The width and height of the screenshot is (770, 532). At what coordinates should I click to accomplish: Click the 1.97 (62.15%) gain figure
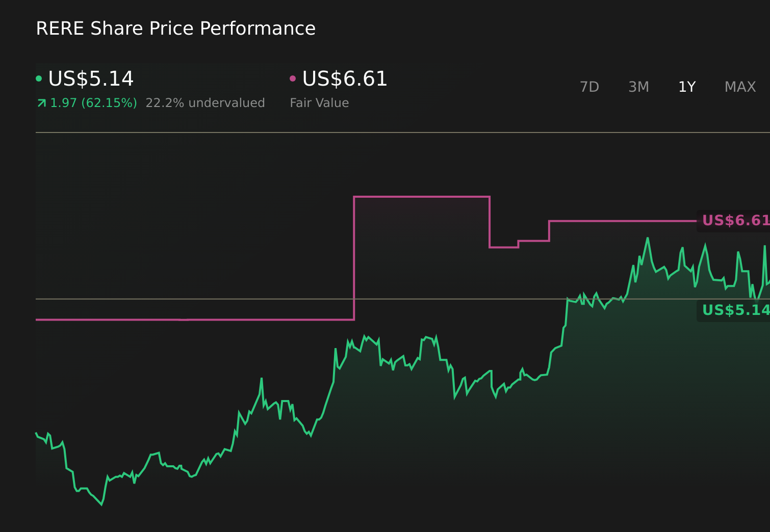[x=93, y=102]
